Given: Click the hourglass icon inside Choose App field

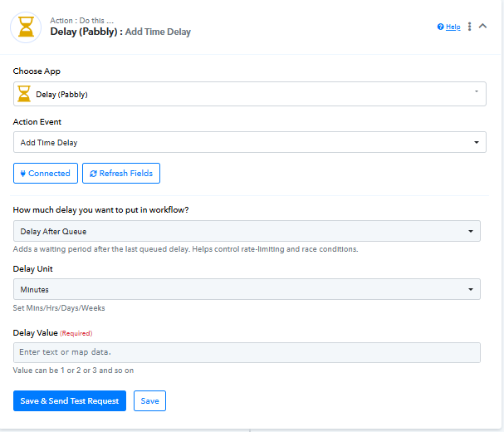Looking at the screenshot, I should pos(24,94).
